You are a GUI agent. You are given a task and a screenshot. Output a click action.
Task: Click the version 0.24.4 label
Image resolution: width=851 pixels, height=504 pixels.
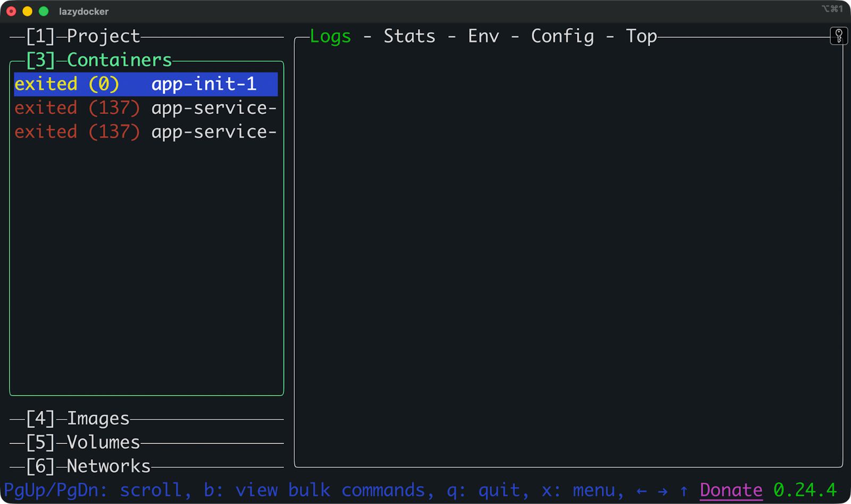point(804,490)
